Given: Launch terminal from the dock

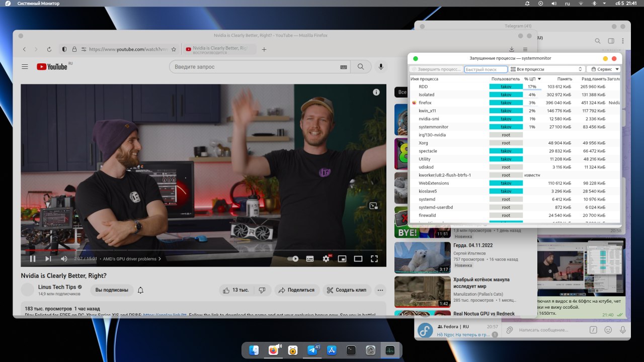Looking at the screenshot, I should tap(351, 350).
